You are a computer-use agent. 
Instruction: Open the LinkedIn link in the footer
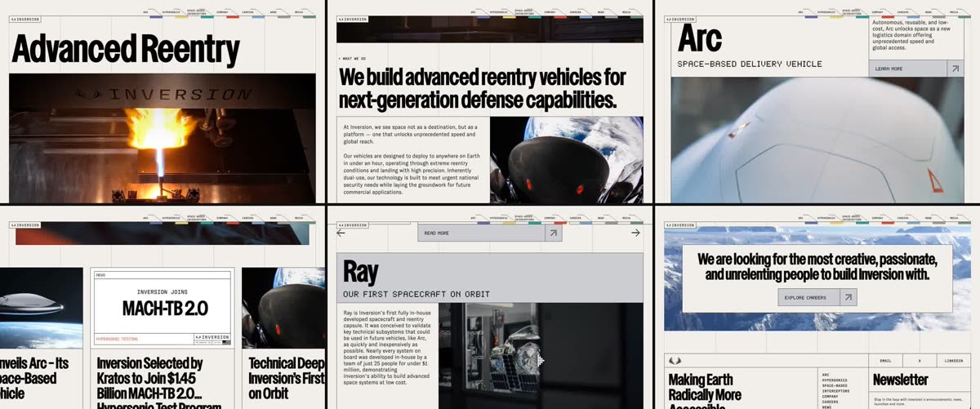[x=954, y=361]
